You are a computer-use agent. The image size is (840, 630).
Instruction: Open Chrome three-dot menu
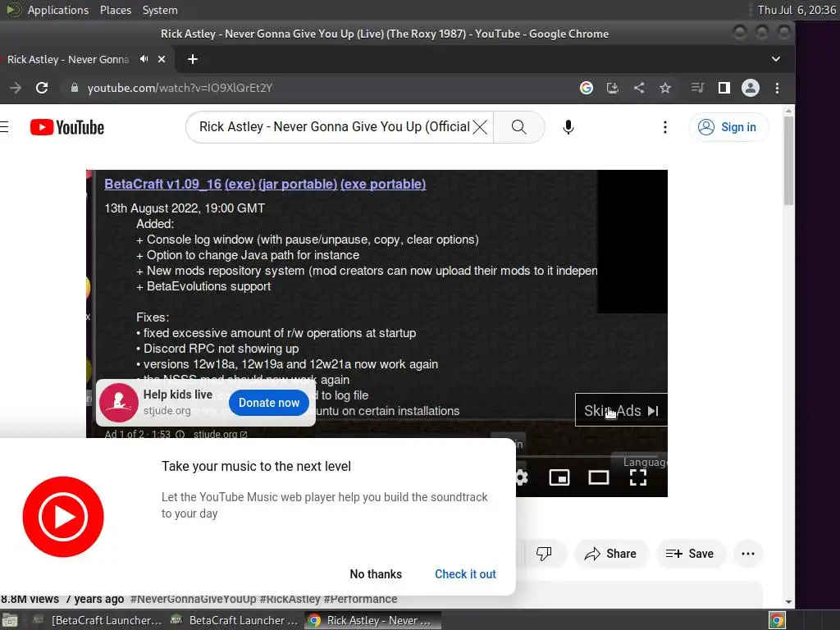[x=777, y=88]
